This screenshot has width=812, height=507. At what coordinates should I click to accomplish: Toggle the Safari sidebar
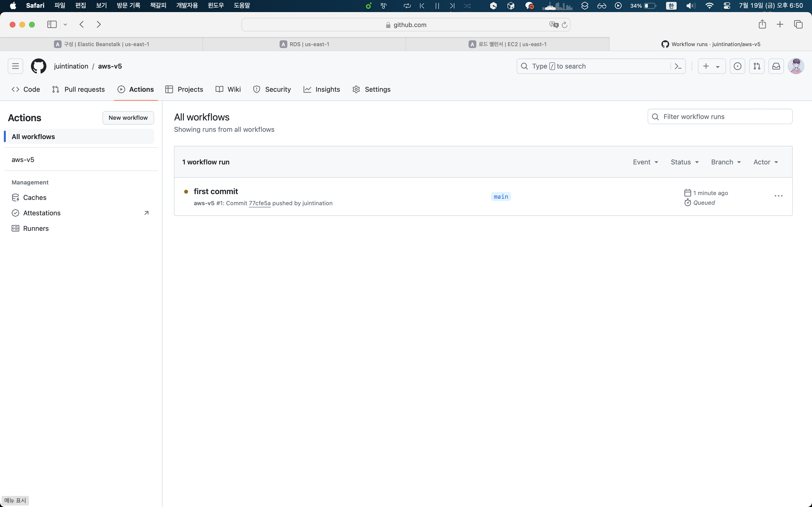[x=52, y=24]
